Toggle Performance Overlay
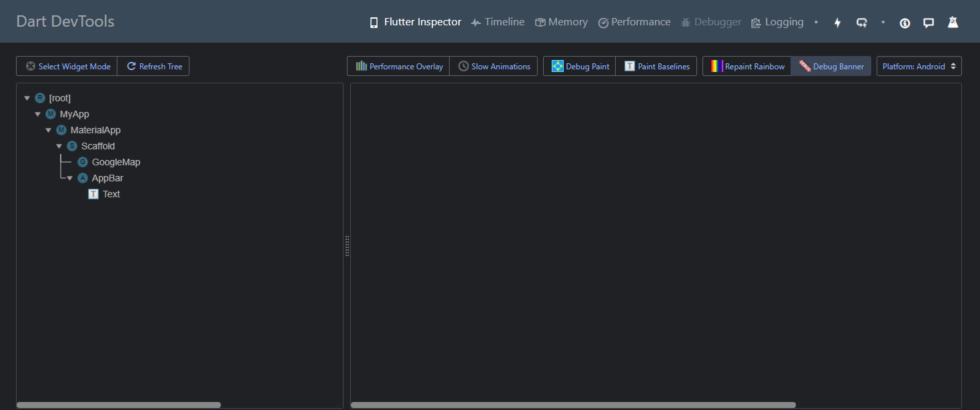The image size is (980, 410). tap(398, 66)
